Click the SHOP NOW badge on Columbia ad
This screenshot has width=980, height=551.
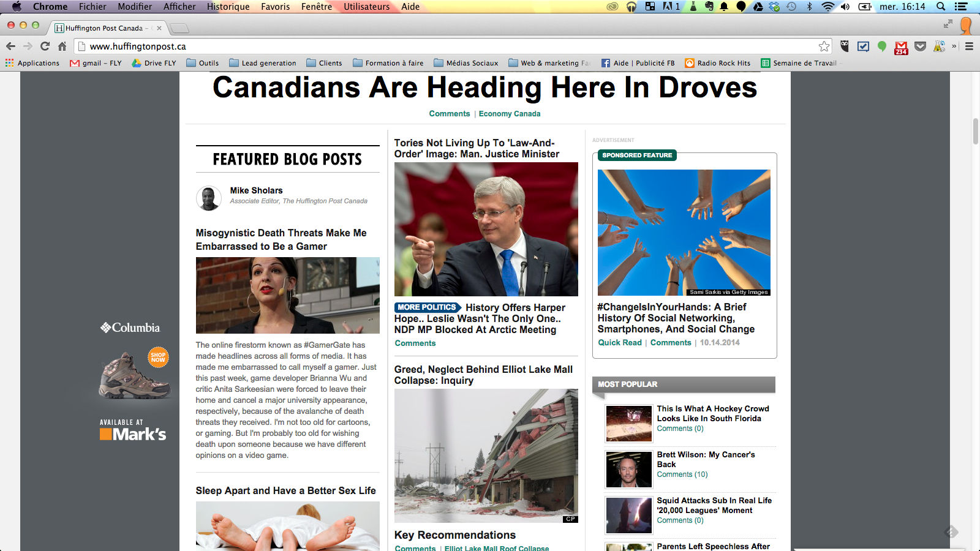(x=158, y=357)
